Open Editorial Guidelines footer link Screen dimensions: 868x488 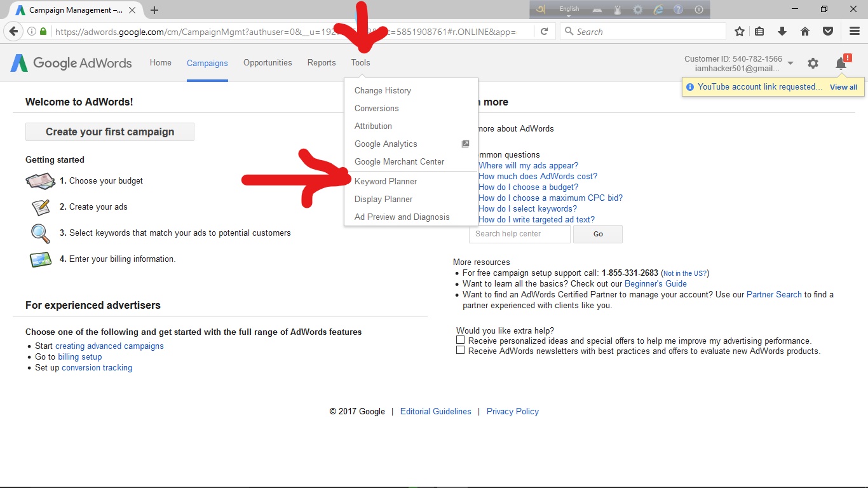(x=436, y=412)
